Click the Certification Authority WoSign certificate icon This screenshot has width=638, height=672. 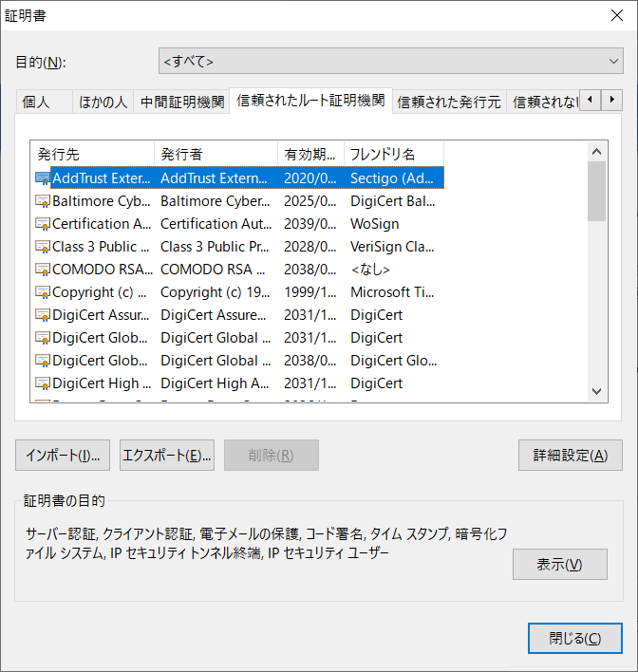point(43,224)
